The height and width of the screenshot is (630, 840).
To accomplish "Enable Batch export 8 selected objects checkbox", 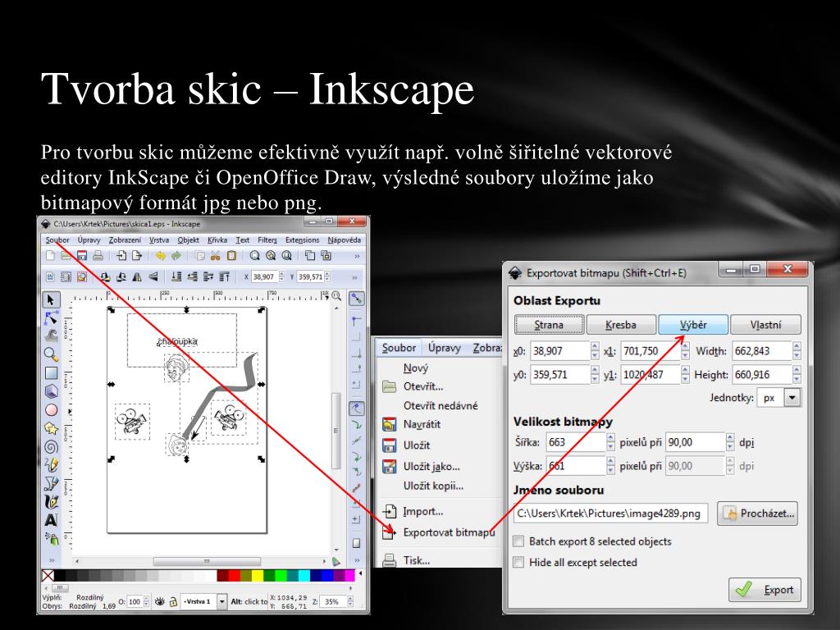I will [x=518, y=541].
